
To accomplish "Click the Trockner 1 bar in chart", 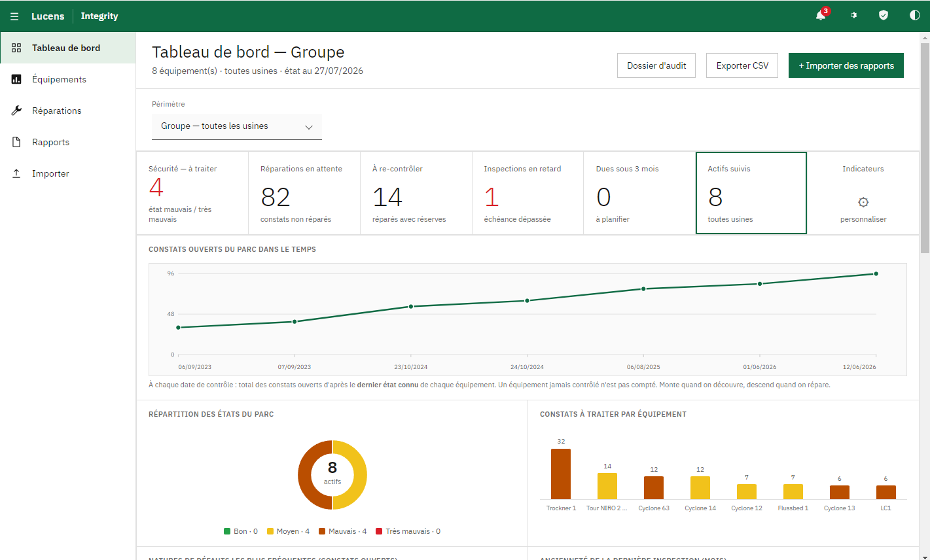I will 561,474.
